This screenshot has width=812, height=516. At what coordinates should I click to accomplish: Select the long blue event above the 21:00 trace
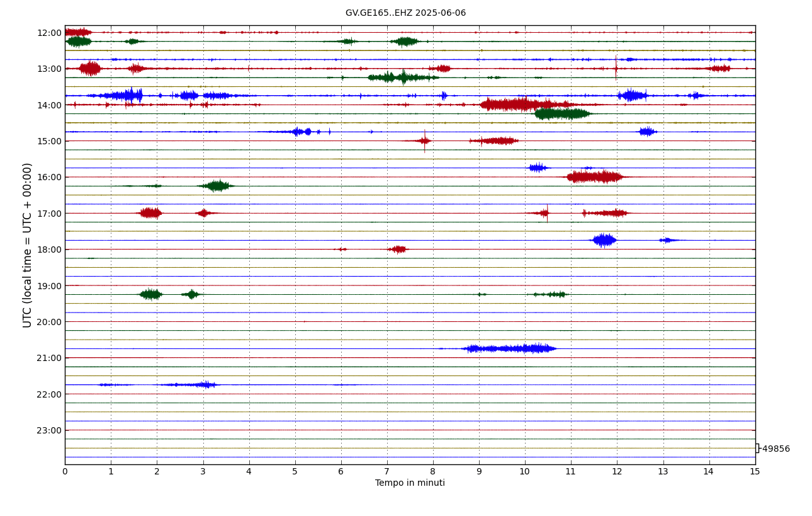tap(509, 348)
